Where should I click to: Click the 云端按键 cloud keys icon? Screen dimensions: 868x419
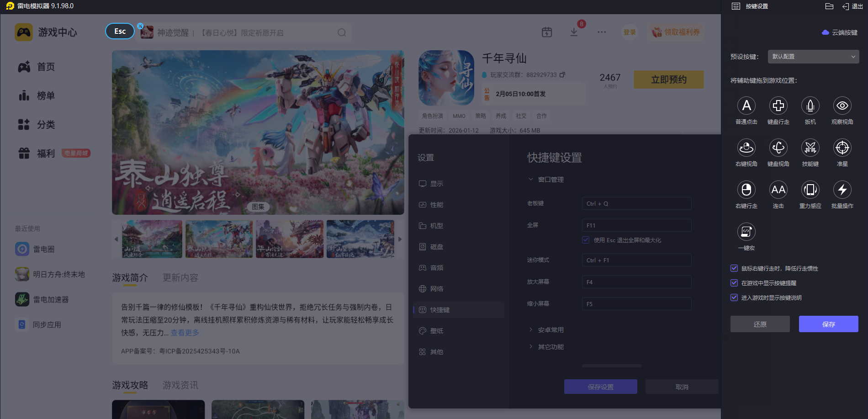pyautogui.click(x=826, y=32)
